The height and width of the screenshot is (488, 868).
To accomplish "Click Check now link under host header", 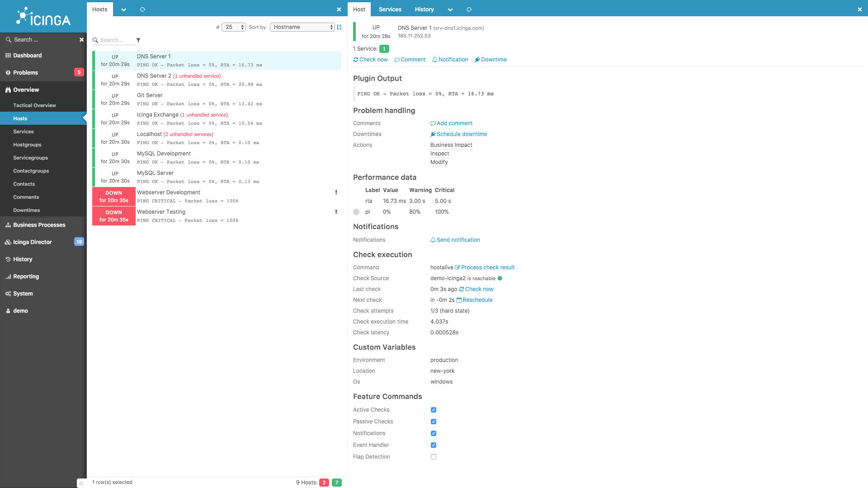I will point(370,60).
